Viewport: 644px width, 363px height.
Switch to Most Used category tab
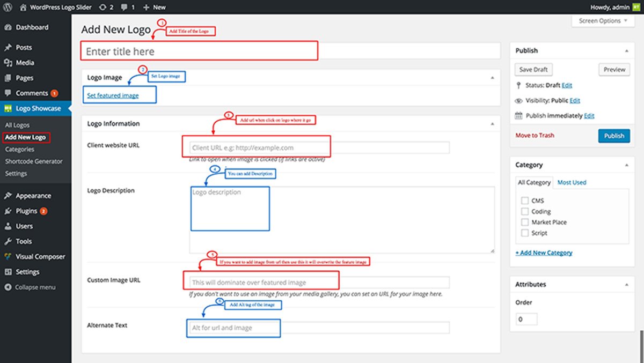(x=572, y=182)
